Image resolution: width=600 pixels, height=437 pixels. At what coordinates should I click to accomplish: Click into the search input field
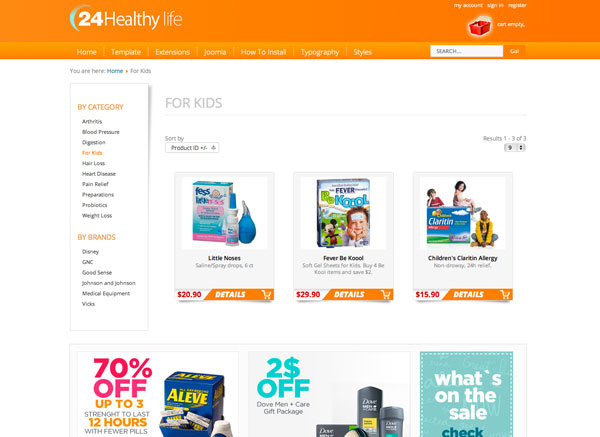point(466,51)
